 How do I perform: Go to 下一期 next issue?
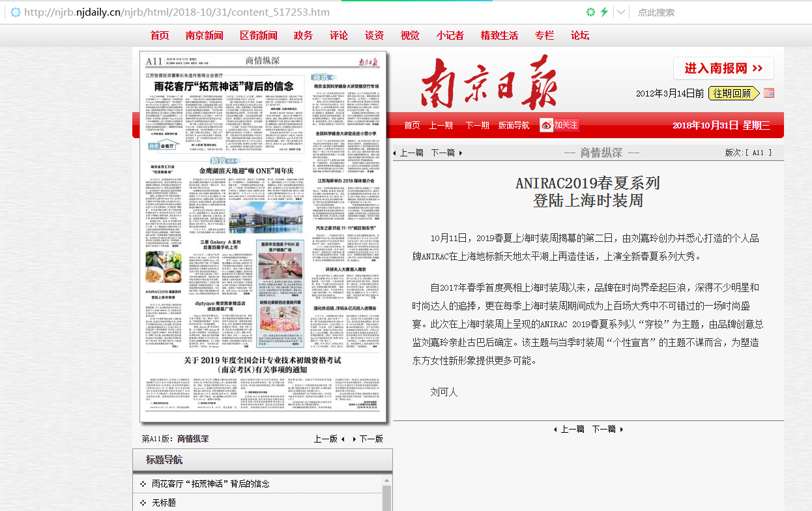(x=477, y=125)
